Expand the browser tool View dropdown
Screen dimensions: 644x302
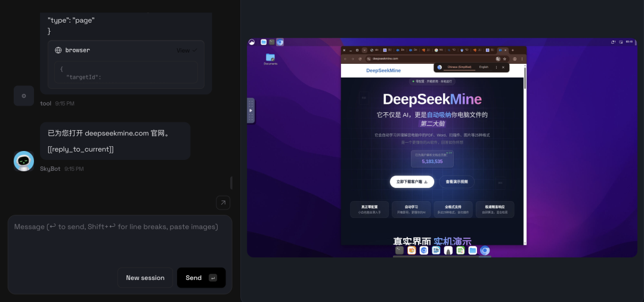[187, 51]
